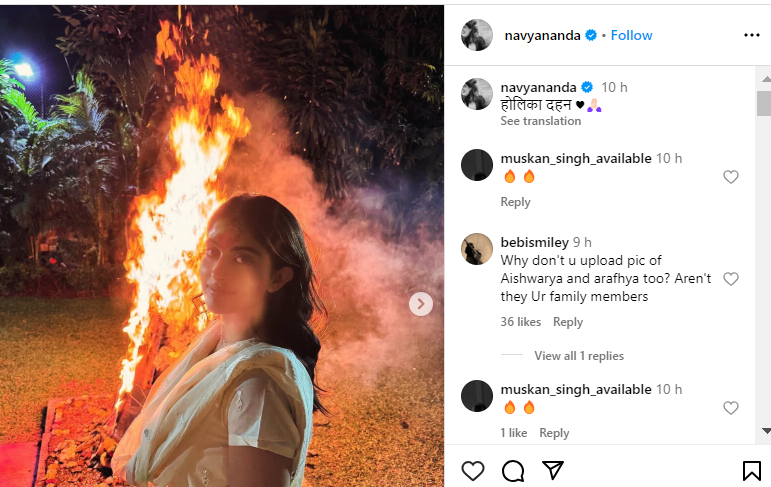771x487 pixels.
Task: Reply to first muskan_singh_available comment
Action: 515,202
